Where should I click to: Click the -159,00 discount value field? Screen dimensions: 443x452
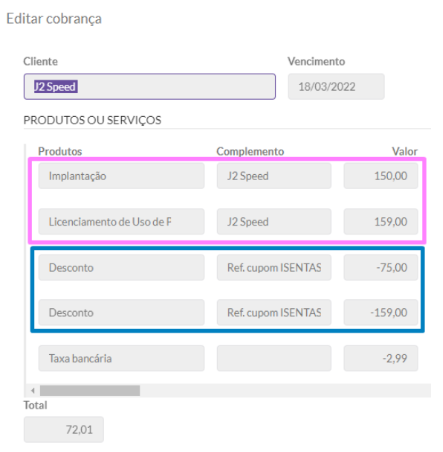tap(381, 312)
